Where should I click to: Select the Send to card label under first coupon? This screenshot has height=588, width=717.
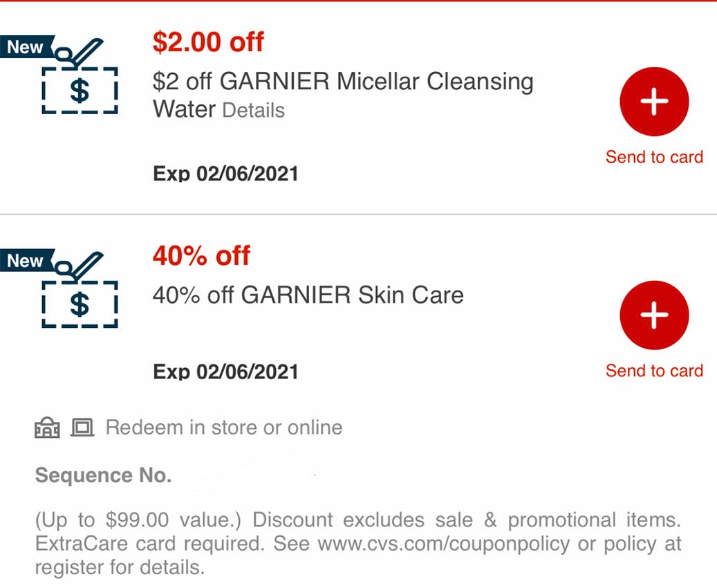pyautogui.click(x=654, y=157)
